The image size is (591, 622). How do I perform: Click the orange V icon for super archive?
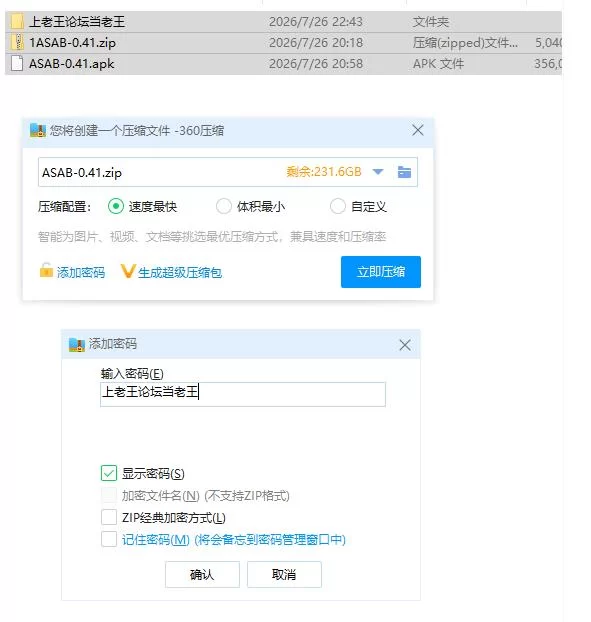pyautogui.click(x=128, y=271)
